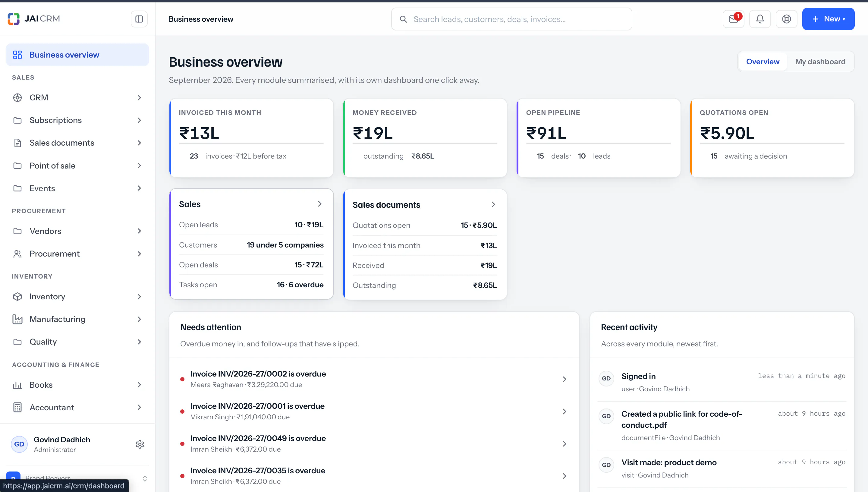This screenshot has width=868, height=492.
Task: Open overdue invoice INV/2026-27/0001 row
Action: tap(374, 411)
